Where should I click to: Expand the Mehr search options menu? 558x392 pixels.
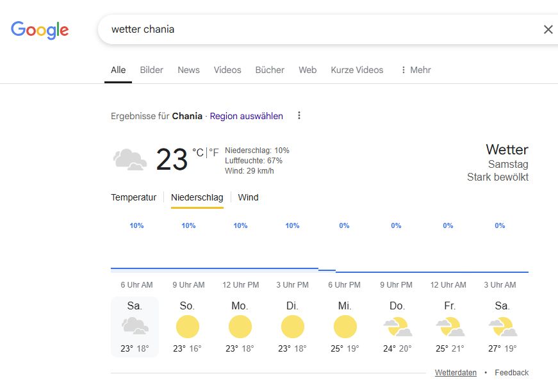pos(415,70)
